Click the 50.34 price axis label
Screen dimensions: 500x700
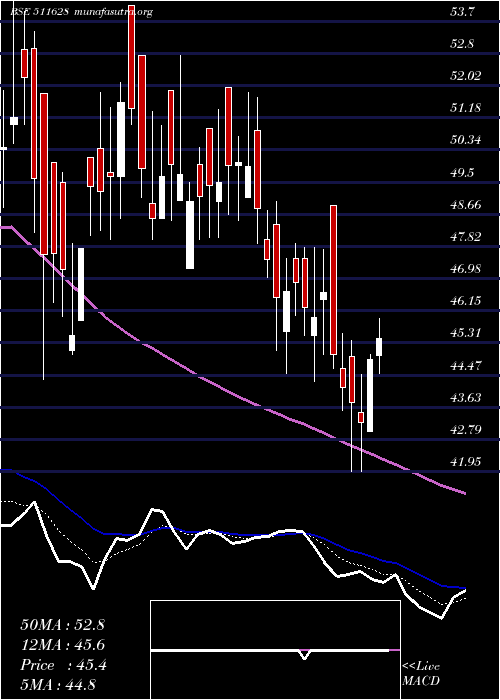click(x=466, y=140)
